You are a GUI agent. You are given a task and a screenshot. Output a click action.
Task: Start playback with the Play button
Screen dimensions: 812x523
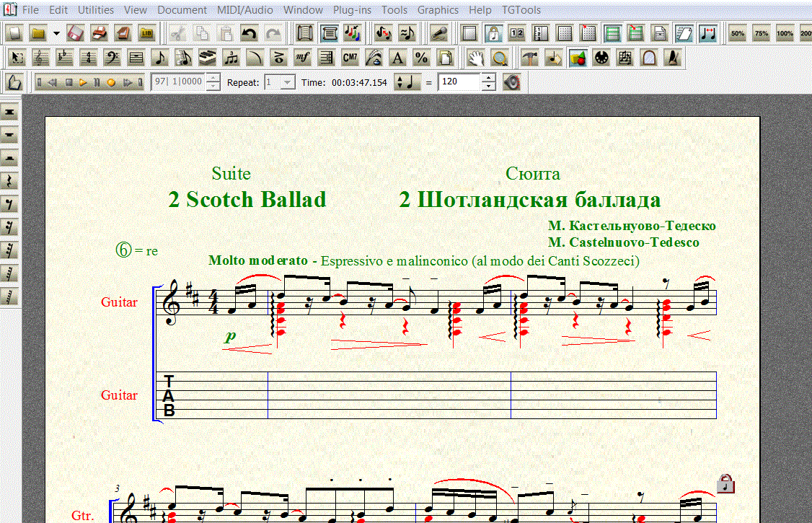click(83, 82)
